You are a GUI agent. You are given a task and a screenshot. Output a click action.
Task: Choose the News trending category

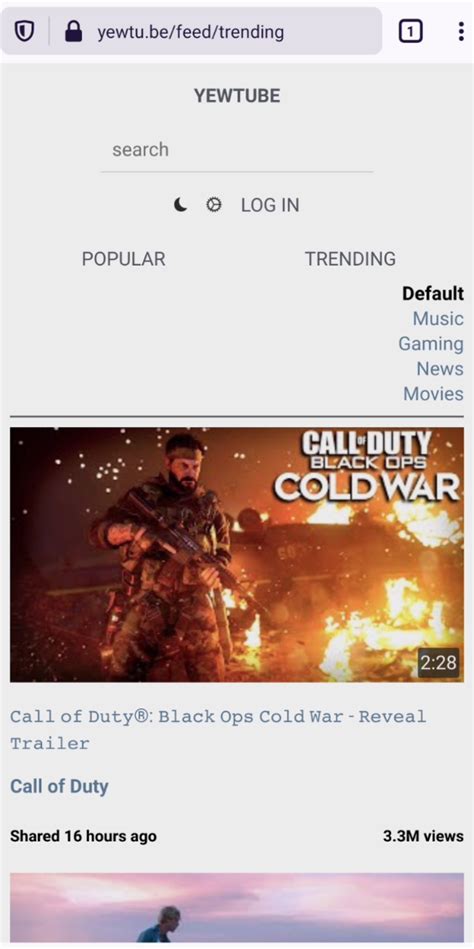(440, 368)
